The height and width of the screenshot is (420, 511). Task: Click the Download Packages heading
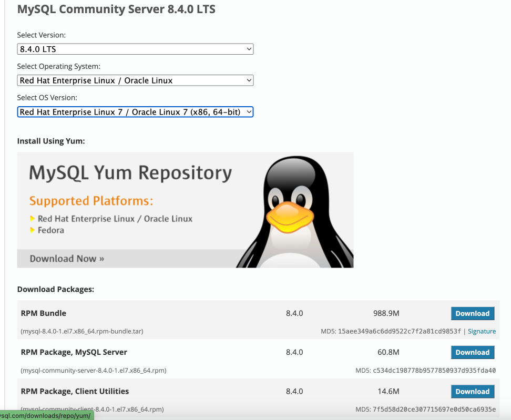point(55,289)
